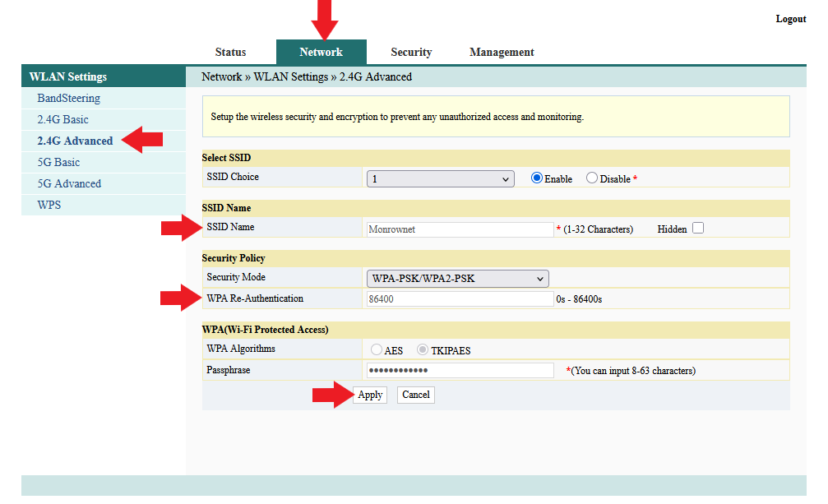828x504 pixels.
Task: Click the breadcrumb 'Network » WLAN Settings » 2.4G Advanced'
Action: [307, 77]
